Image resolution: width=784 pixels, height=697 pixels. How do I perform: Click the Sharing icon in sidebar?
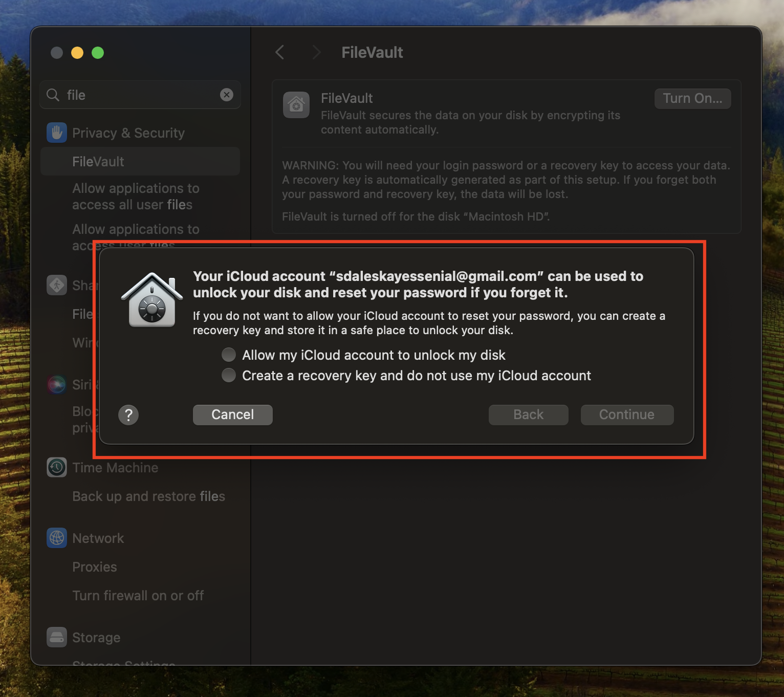click(x=57, y=285)
